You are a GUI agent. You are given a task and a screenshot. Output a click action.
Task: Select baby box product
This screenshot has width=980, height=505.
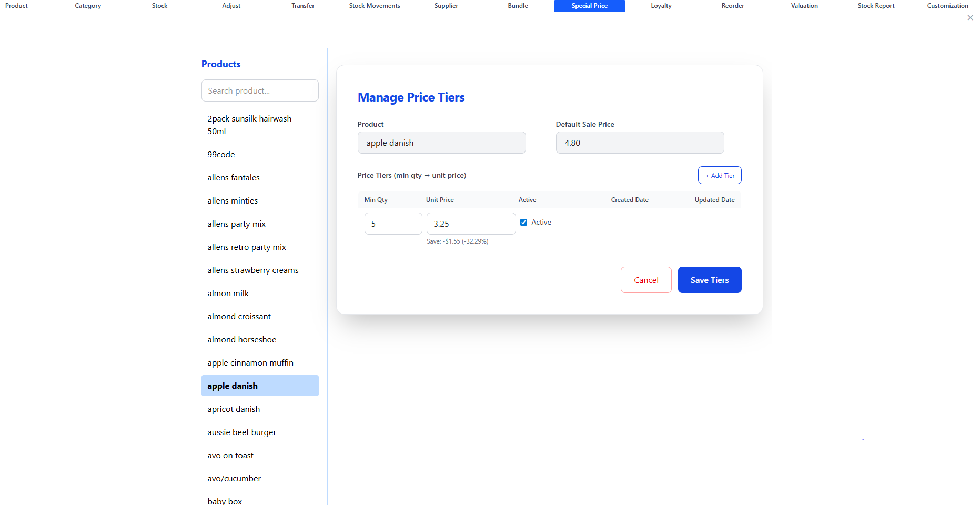pyautogui.click(x=260, y=500)
